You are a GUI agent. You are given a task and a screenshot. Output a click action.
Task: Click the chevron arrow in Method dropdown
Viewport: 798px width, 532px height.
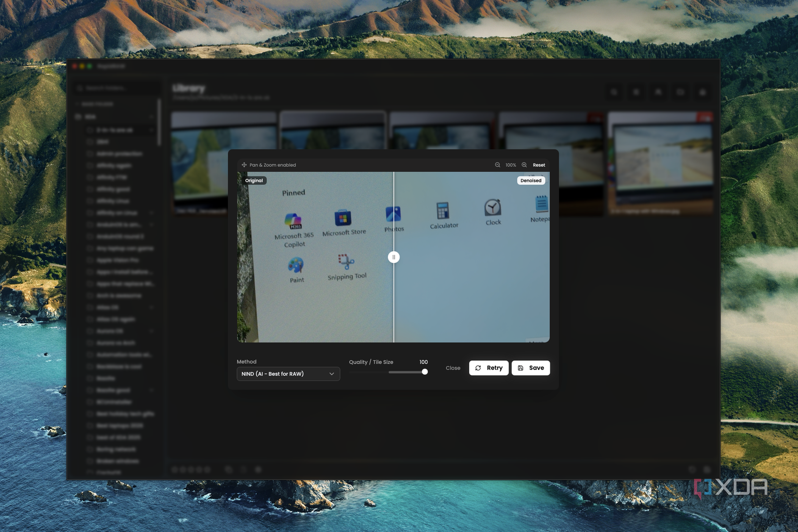click(332, 374)
